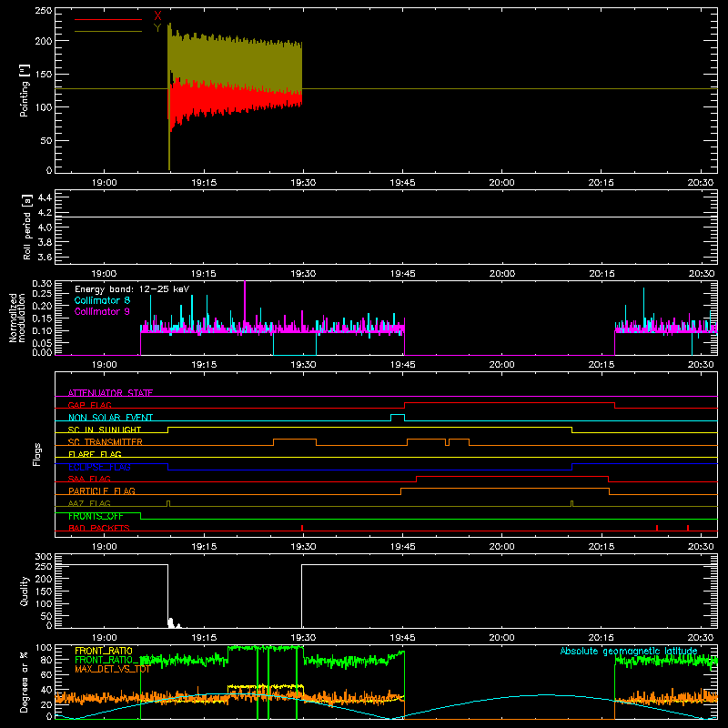Image resolution: width=728 pixels, height=728 pixels.
Task: Click the 19:45 tick under Roll period plot
Action: (x=402, y=274)
